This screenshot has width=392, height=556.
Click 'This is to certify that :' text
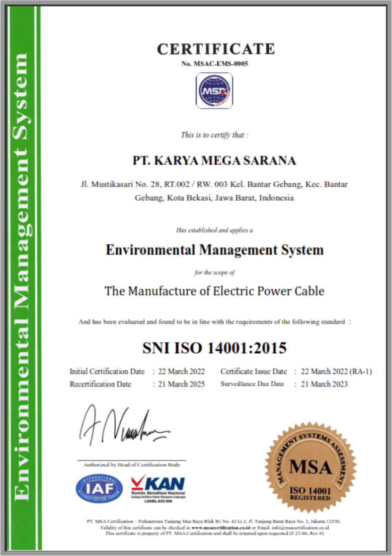pyautogui.click(x=214, y=135)
